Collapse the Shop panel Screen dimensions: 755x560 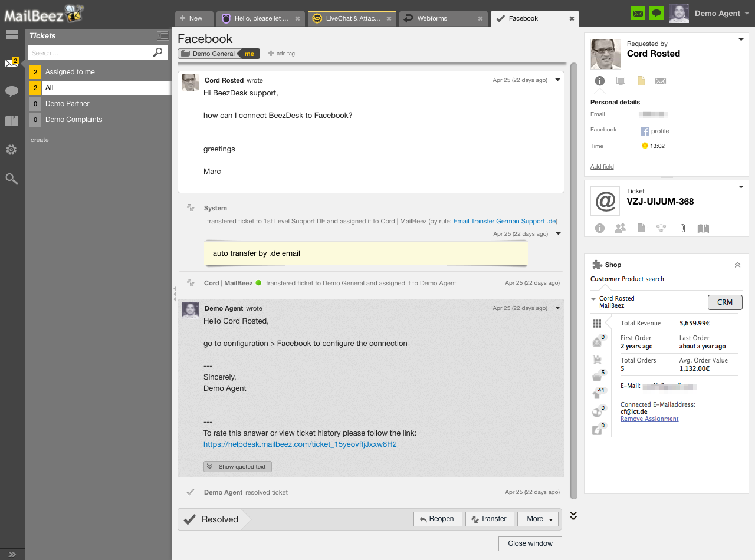pyautogui.click(x=737, y=265)
